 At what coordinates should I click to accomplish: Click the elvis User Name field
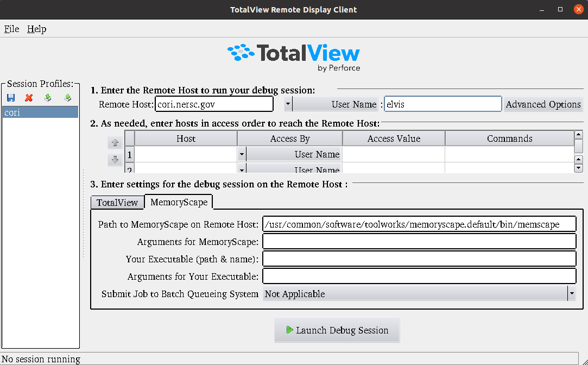(442, 103)
